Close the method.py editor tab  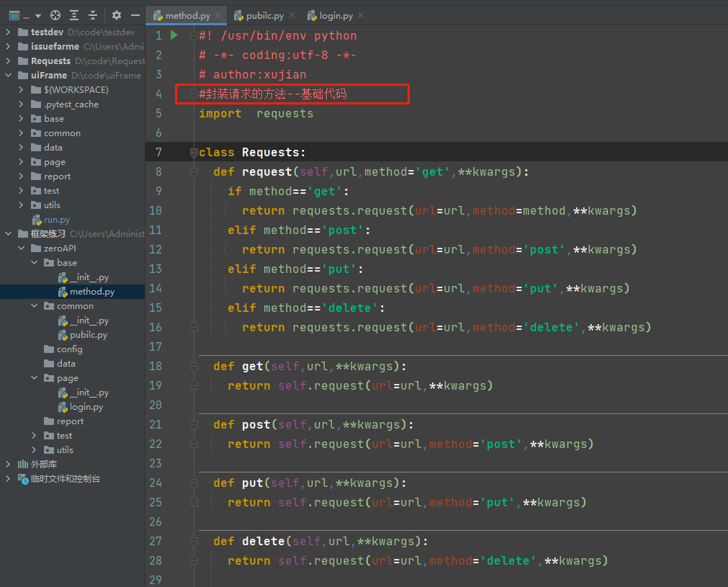click(x=217, y=16)
